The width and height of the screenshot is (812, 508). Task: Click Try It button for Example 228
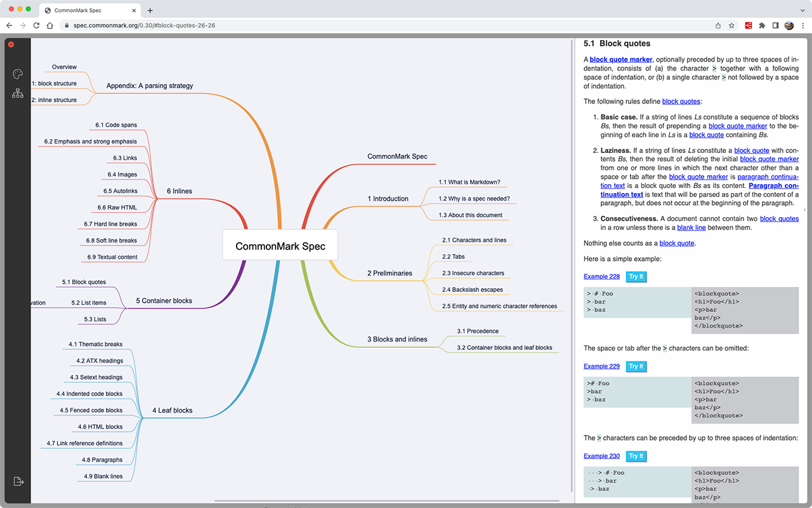click(636, 277)
